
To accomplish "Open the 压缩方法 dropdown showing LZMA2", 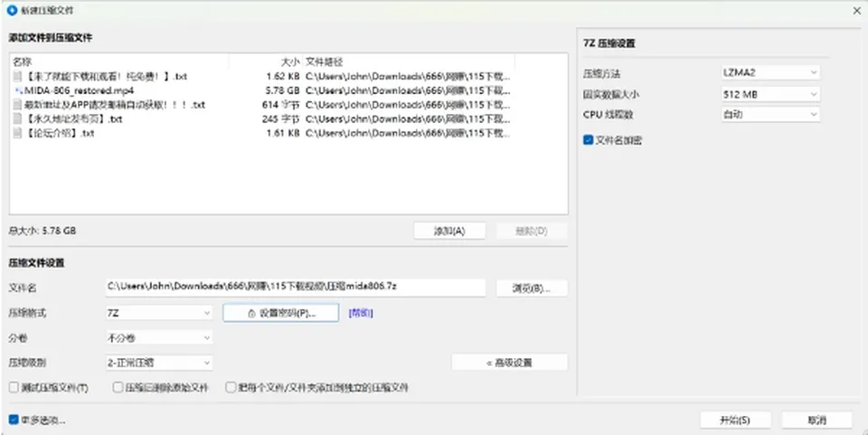I will (770, 72).
